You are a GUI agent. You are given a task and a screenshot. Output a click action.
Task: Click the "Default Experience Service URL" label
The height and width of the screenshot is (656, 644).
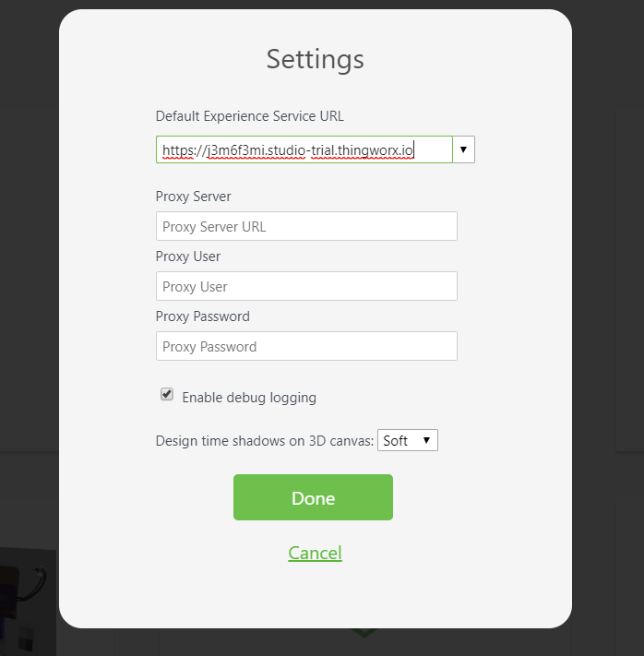click(249, 116)
